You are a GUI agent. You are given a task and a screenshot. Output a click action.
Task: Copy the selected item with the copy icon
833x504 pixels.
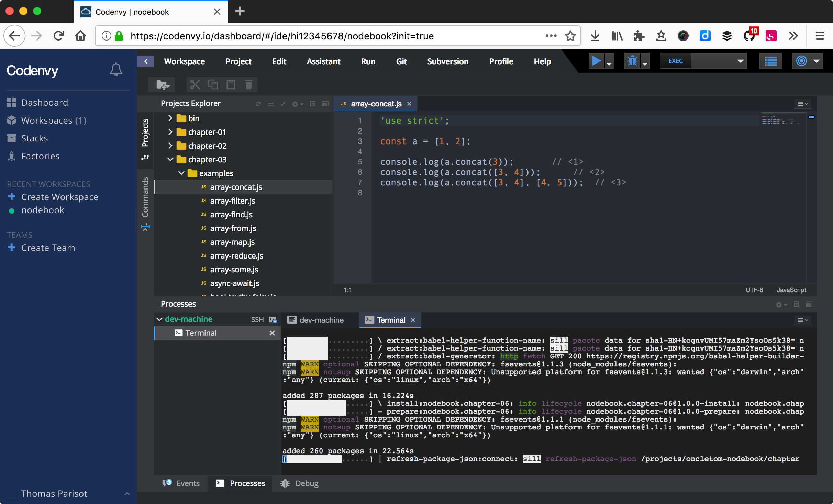pos(212,85)
